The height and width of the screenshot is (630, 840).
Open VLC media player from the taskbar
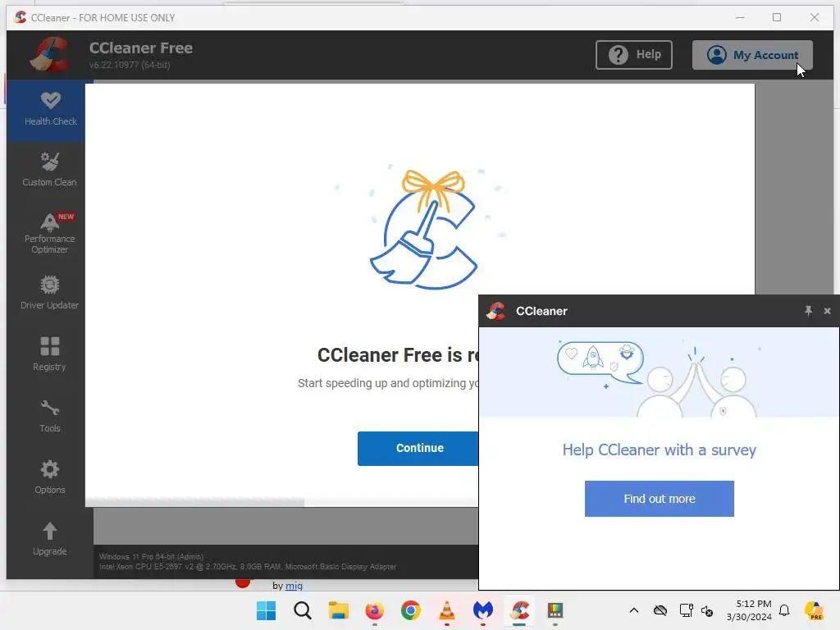(x=447, y=610)
